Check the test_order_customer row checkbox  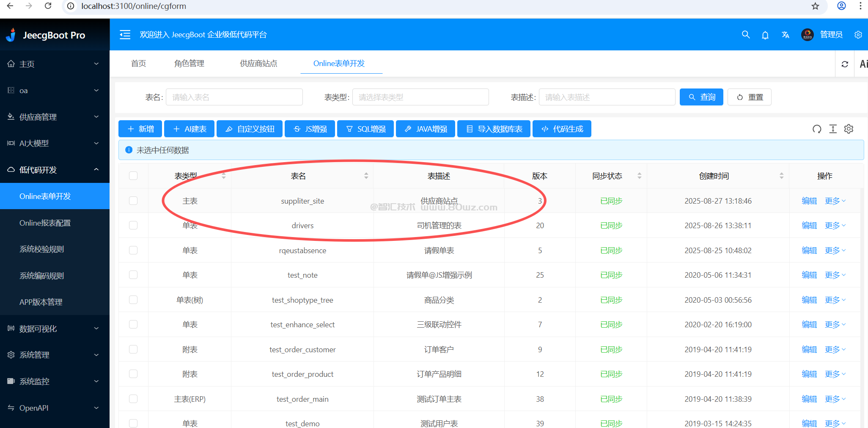pyautogui.click(x=133, y=349)
